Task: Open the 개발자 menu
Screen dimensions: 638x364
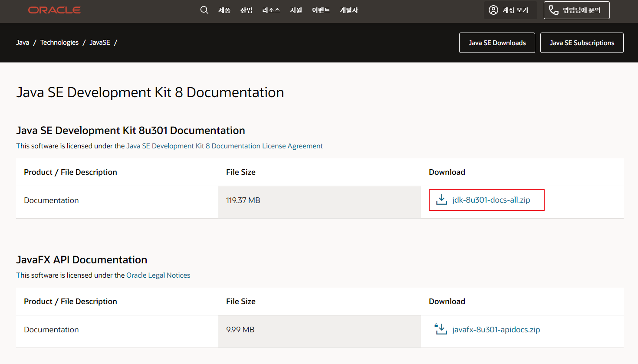Action: tap(349, 10)
